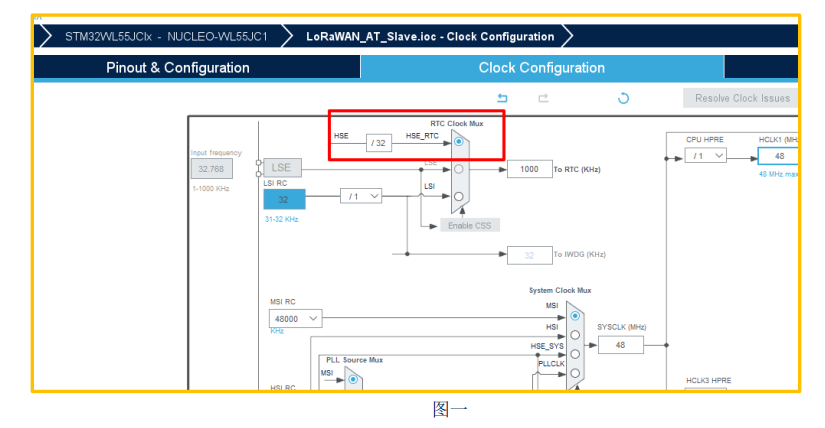Select HSI in System Clock Mux
825x428 pixels.
[x=575, y=335]
